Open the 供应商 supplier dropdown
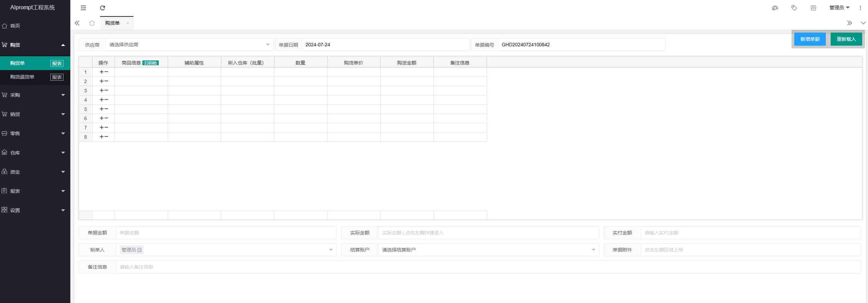The height and width of the screenshot is (303, 868). 189,45
